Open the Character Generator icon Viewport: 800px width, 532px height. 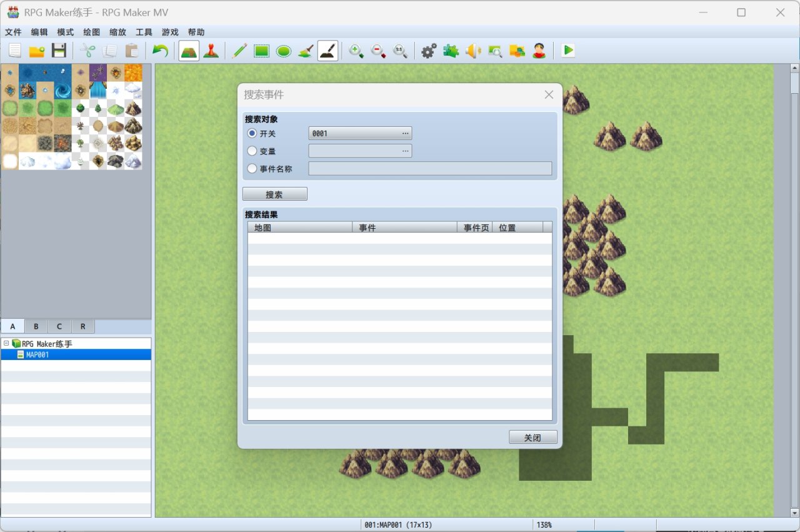539,51
